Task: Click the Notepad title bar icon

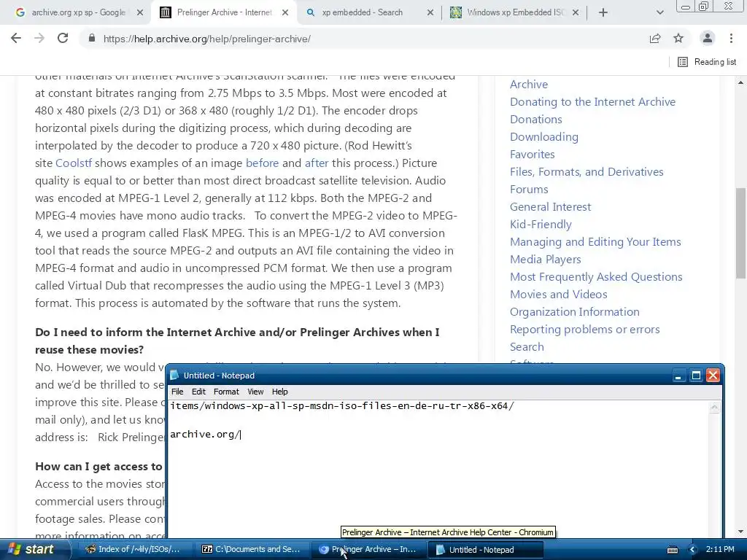Action: (174, 376)
